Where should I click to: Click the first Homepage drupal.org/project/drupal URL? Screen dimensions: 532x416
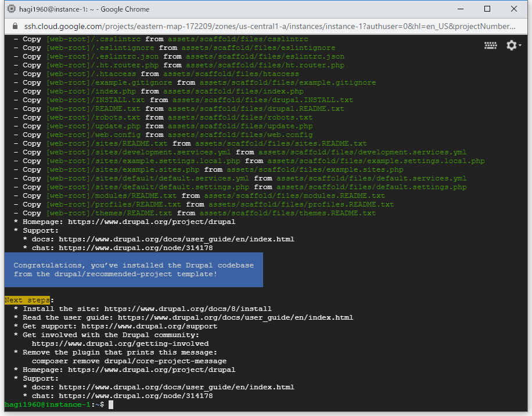pos(152,222)
